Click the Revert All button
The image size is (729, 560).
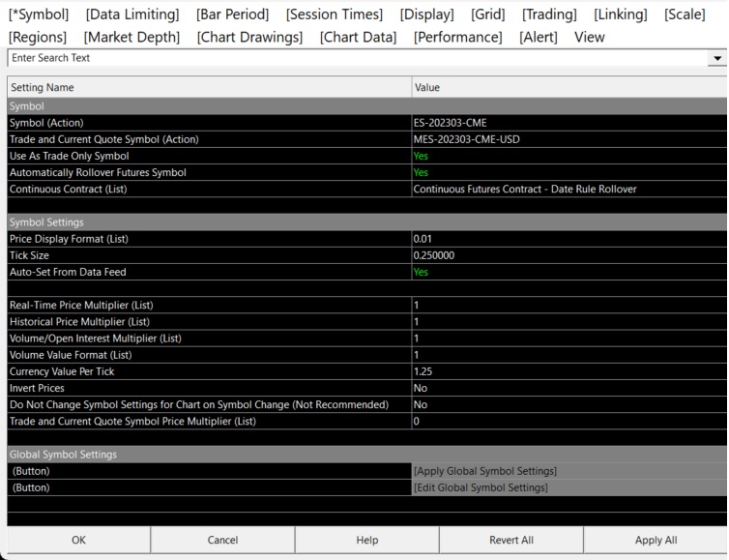point(510,541)
